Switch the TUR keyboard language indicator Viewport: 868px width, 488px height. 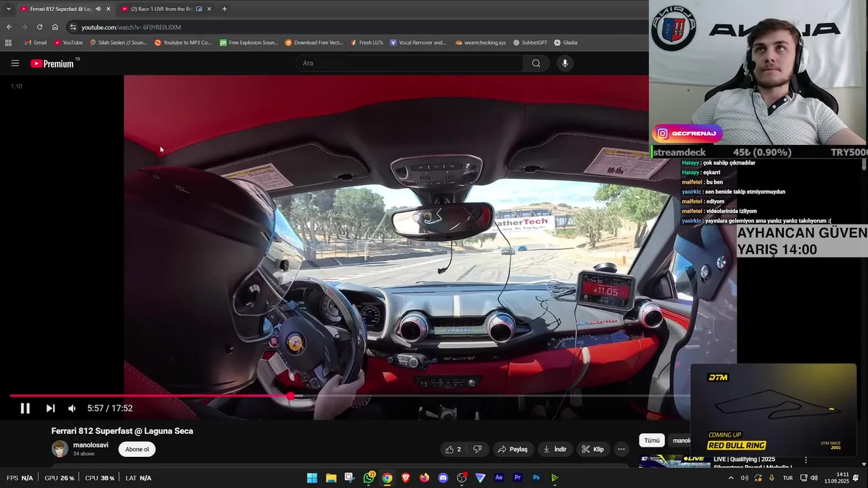click(x=788, y=478)
